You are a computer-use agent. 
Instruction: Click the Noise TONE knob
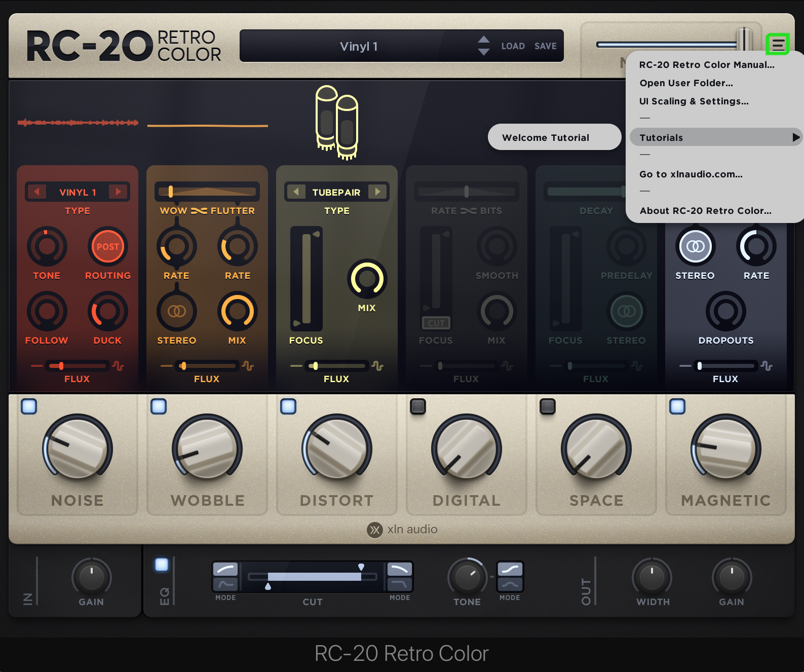pyautogui.click(x=47, y=246)
